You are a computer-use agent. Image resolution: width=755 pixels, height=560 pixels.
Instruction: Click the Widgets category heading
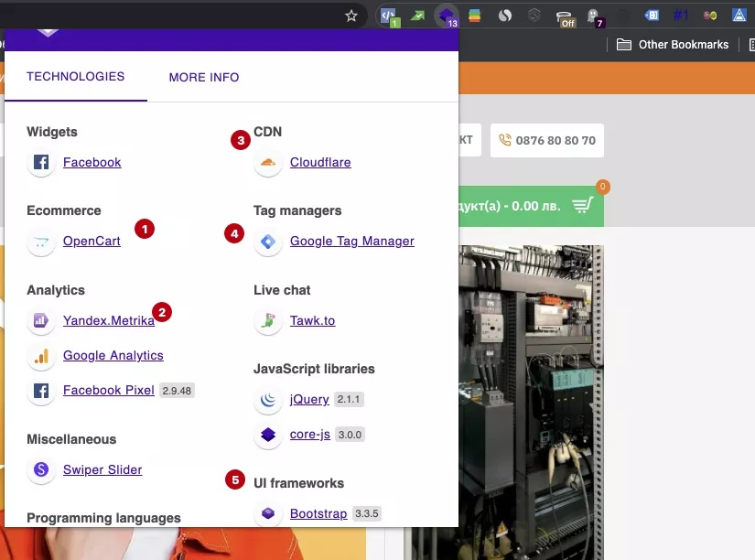coord(52,132)
